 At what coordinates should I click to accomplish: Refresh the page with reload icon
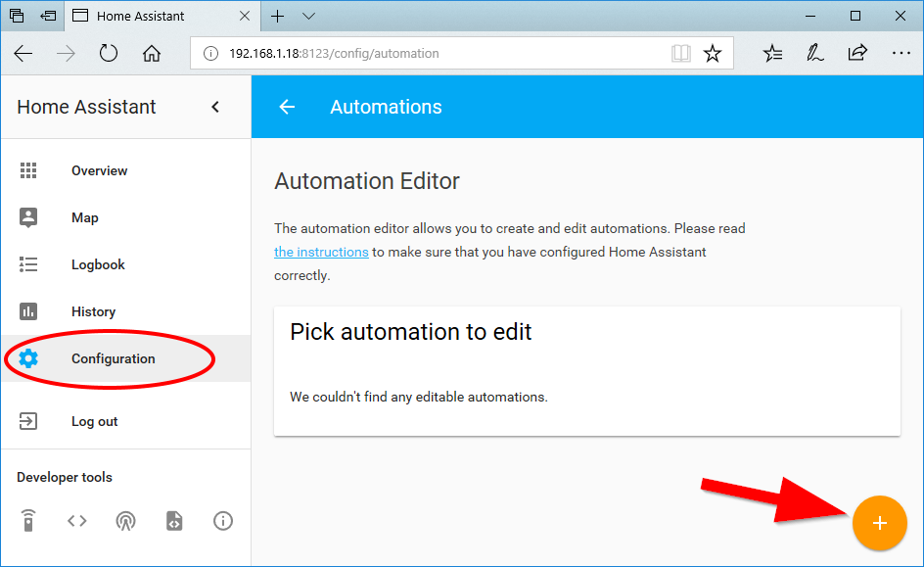pos(109,53)
